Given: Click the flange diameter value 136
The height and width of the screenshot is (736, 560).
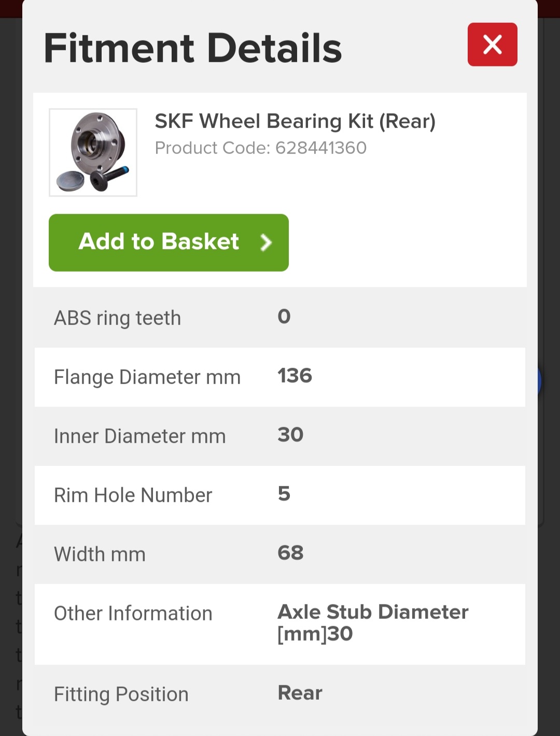Looking at the screenshot, I should point(295,376).
